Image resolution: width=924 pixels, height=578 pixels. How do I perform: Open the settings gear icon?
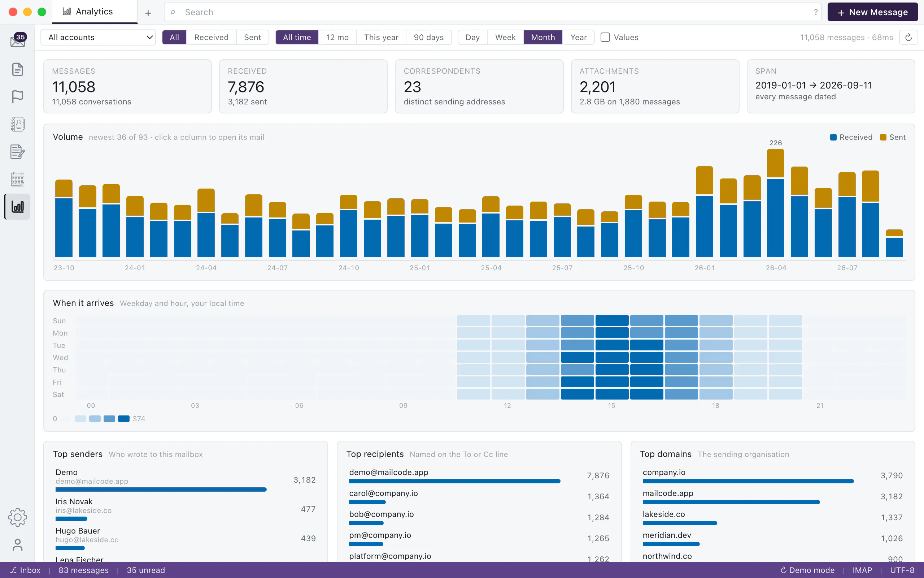(18, 517)
